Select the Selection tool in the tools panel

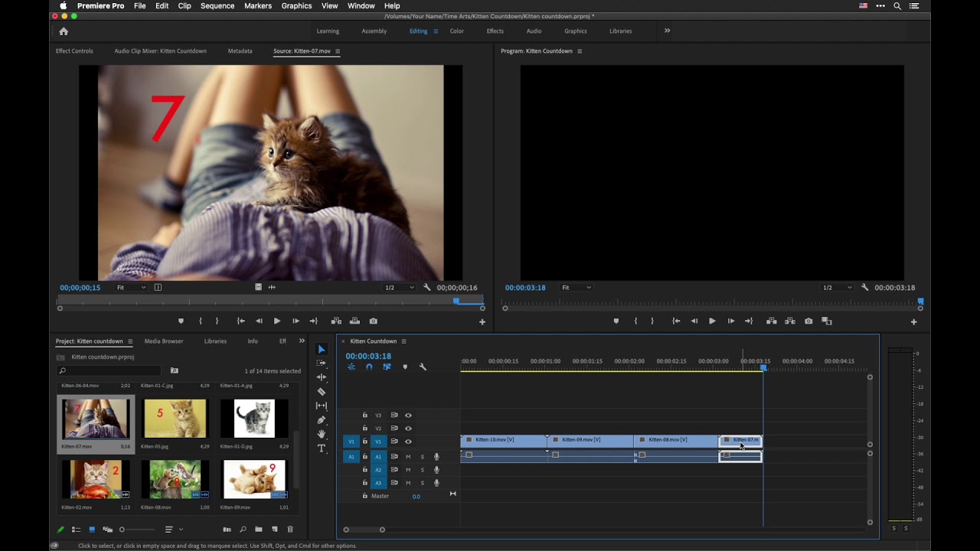(x=322, y=349)
